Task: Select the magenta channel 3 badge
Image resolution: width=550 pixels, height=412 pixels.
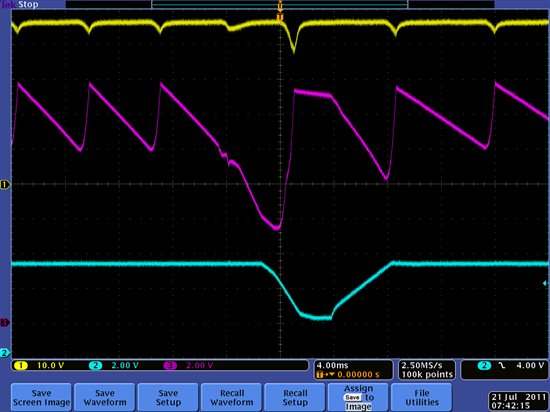Action: [x=170, y=366]
